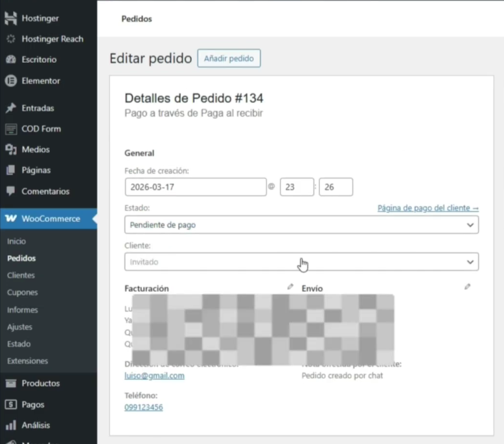Open the Cliente dropdown showing Invitado

tap(301, 262)
